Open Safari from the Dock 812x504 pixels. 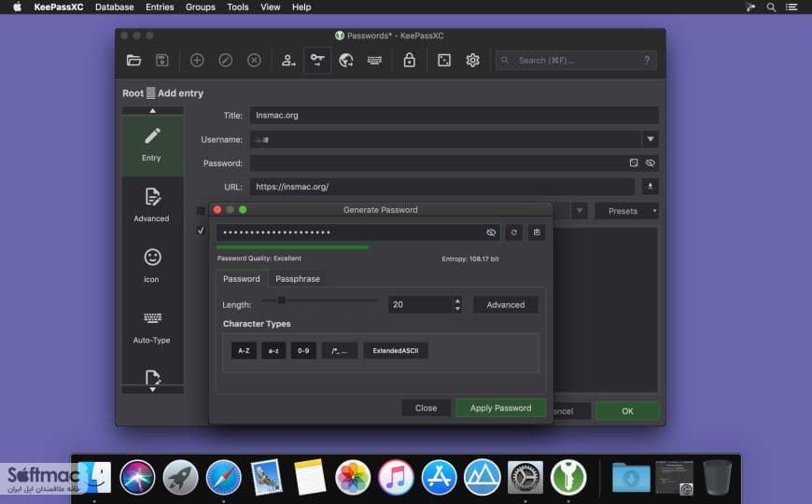tap(223, 477)
